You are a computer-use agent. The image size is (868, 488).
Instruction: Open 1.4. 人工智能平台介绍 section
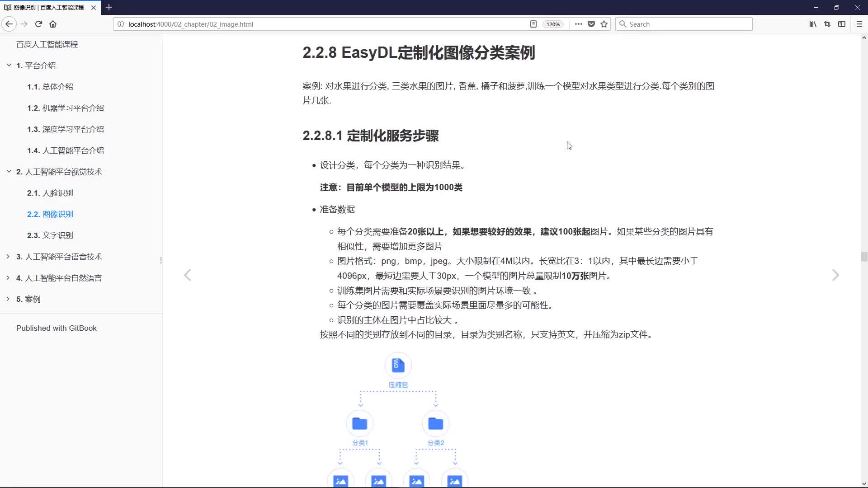[x=66, y=150]
